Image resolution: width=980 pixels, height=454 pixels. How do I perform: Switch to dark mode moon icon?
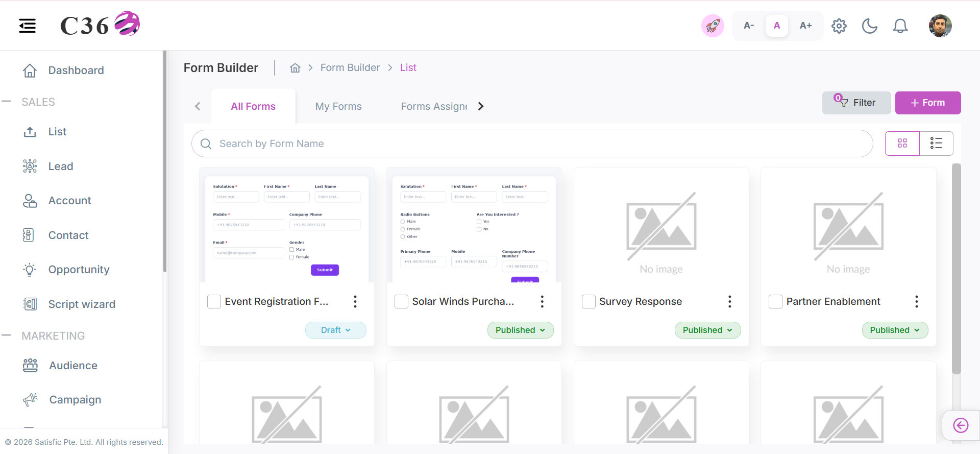click(869, 26)
